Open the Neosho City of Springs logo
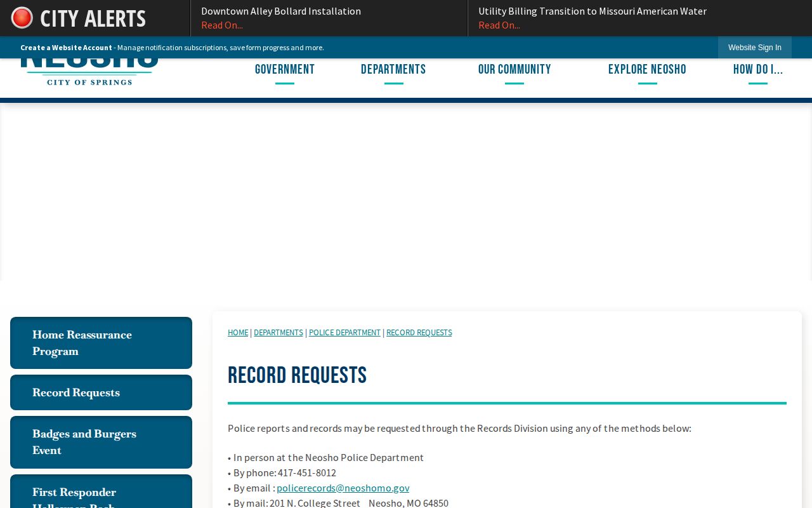This screenshot has height=508, width=812. coord(89,72)
